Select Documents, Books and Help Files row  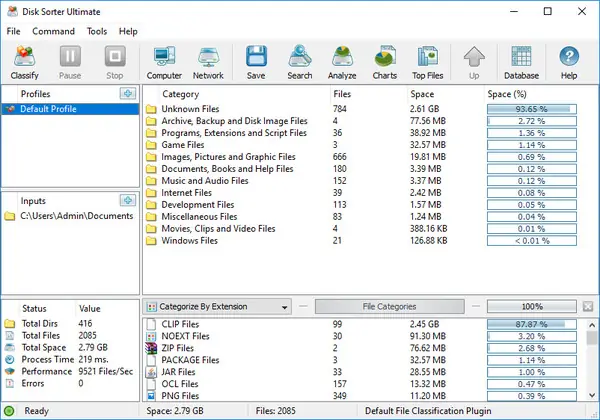point(362,169)
